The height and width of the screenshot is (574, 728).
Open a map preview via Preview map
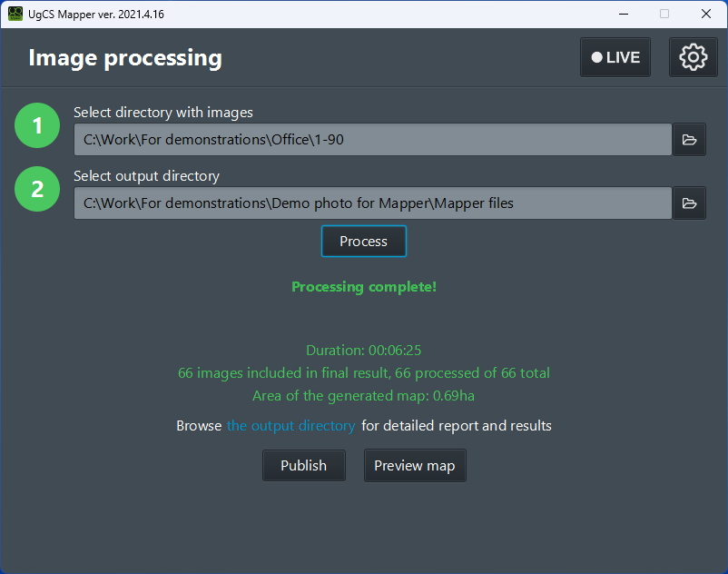pyautogui.click(x=415, y=465)
